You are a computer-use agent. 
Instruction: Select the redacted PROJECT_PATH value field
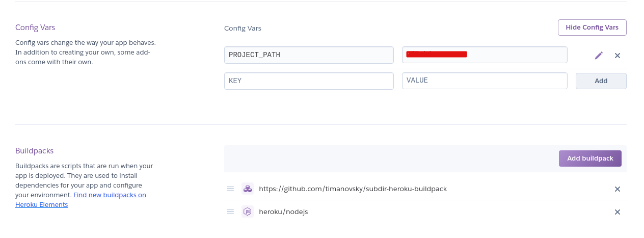[485, 55]
